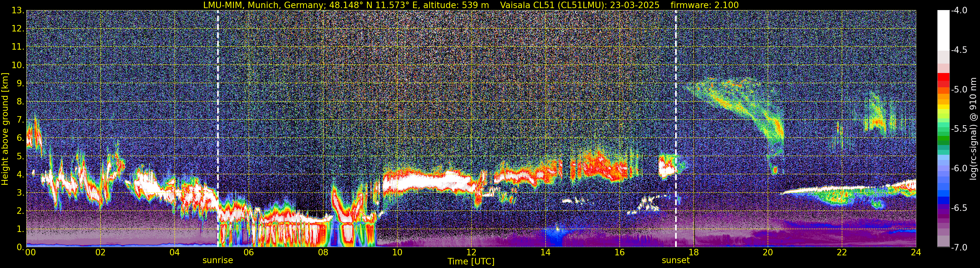
Task: Click the 'Vaisala CL51 (CL51LMU): 23-03-2025' title text
Action: pyautogui.click(x=580, y=5)
